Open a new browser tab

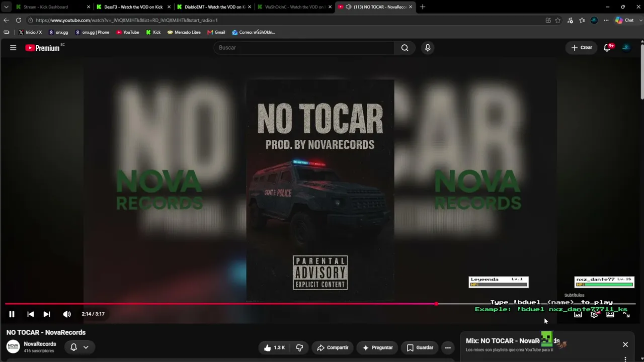point(423,7)
